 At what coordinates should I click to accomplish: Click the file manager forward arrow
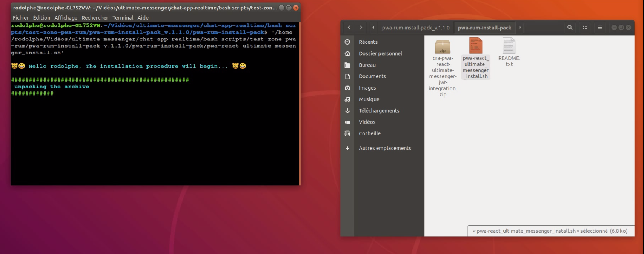click(361, 28)
